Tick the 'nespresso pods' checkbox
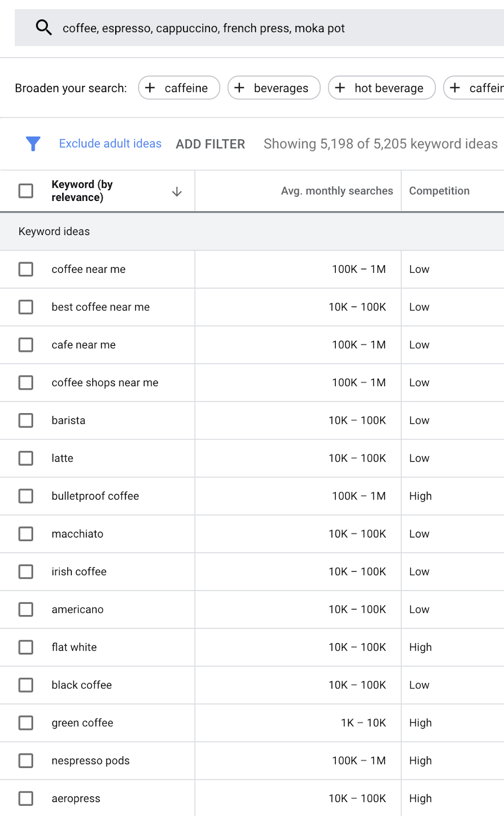504x816 pixels. tap(26, 760)
